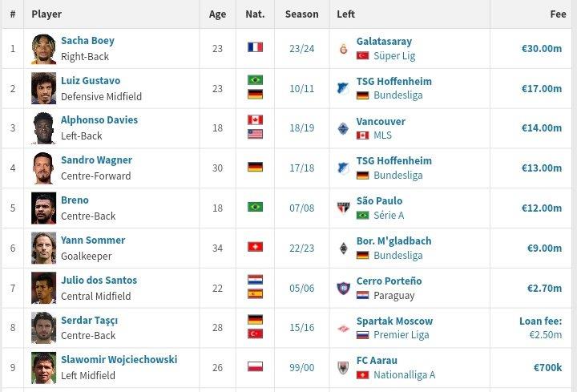Open Alphonso Davies' portrait thumbnail

tap(43, 128)
